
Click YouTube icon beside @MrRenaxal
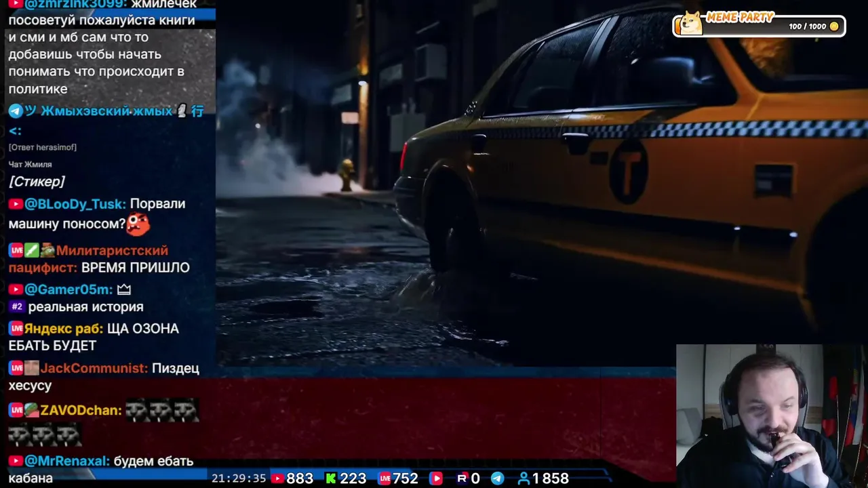click(x=16, y=461)
